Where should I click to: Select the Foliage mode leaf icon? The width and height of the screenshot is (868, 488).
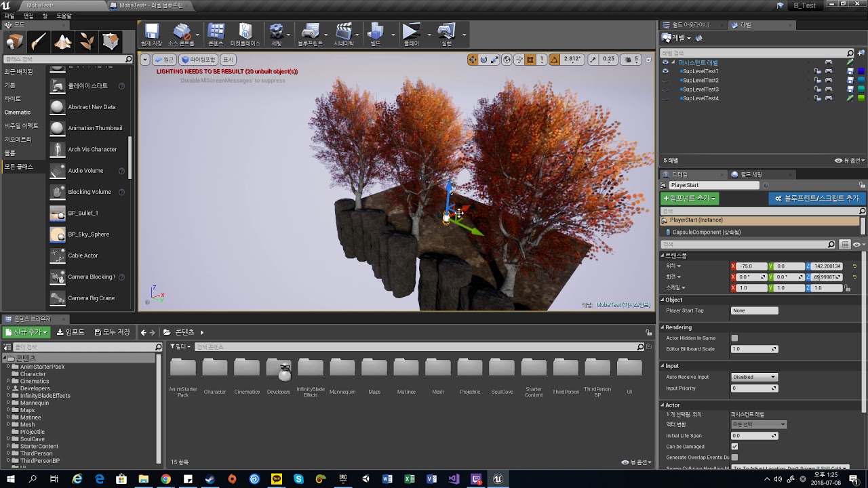(x=87, y=42)
